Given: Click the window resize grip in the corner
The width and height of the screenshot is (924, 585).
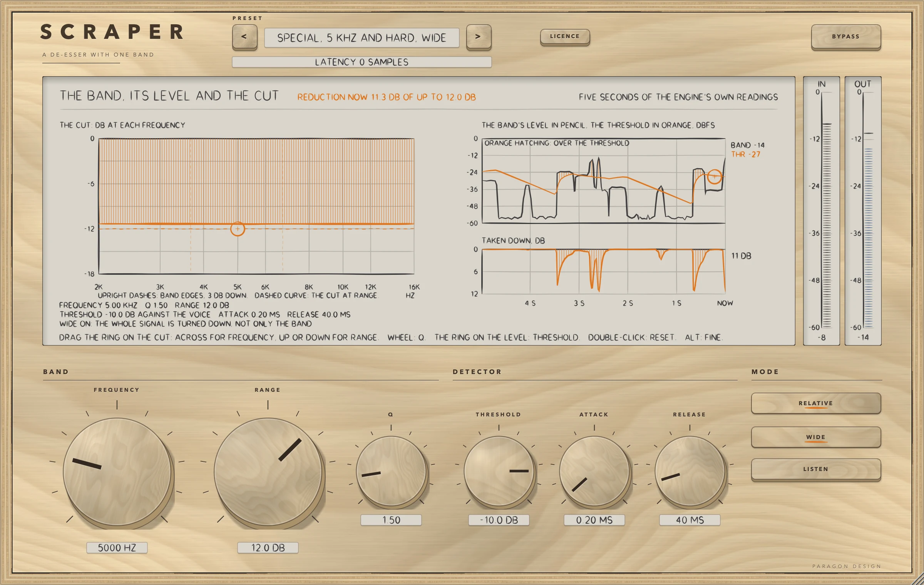Looking at the screenshot, I should click(917, 578).
